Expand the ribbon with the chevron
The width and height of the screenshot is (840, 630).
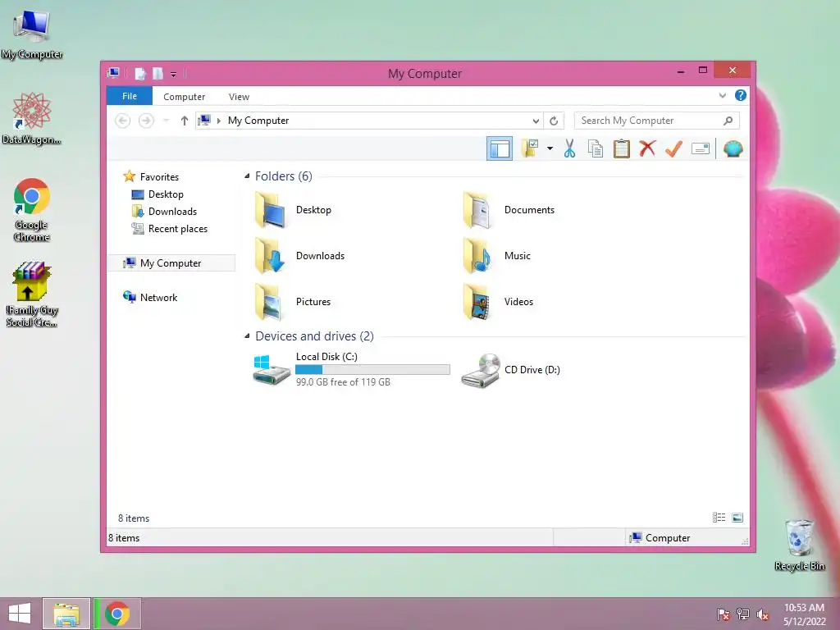coord(722,96)
